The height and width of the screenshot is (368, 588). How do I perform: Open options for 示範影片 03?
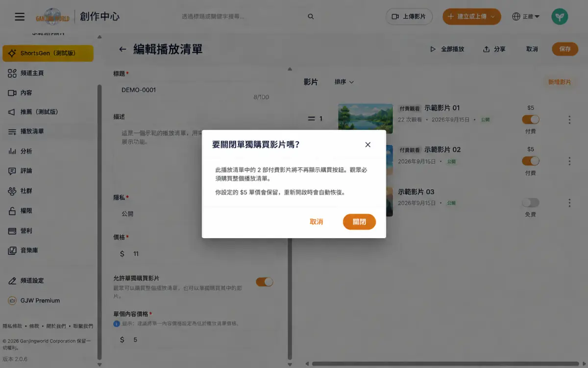[x=569, y=202]
